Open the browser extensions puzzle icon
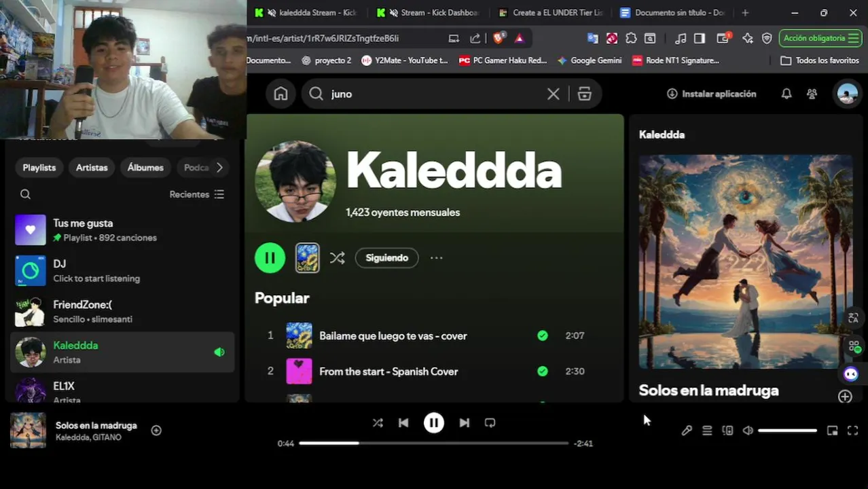Viewport: 868px width, 489px height. tap(631, 38)
